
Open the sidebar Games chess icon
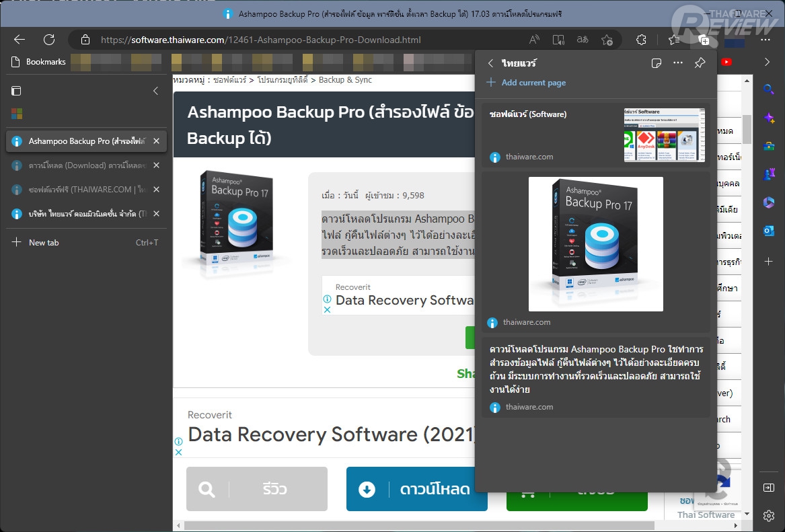[x=768, y=174]
